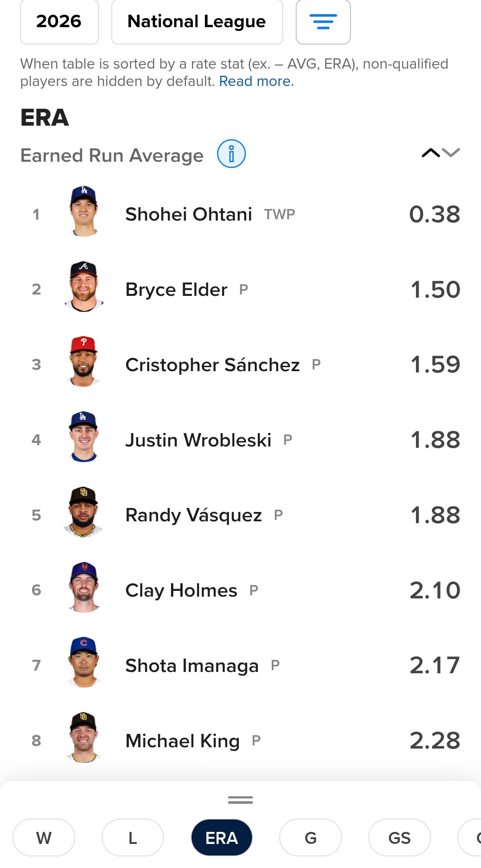The width and height of the screenshot is (481, 868).
Task: Open Justin Wrobleski's player profile
Action: [198, 440]
